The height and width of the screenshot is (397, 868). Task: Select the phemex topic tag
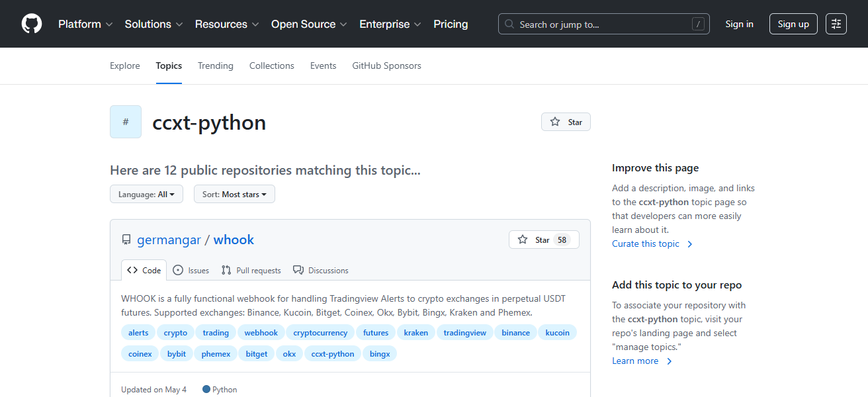coord(216,353)
